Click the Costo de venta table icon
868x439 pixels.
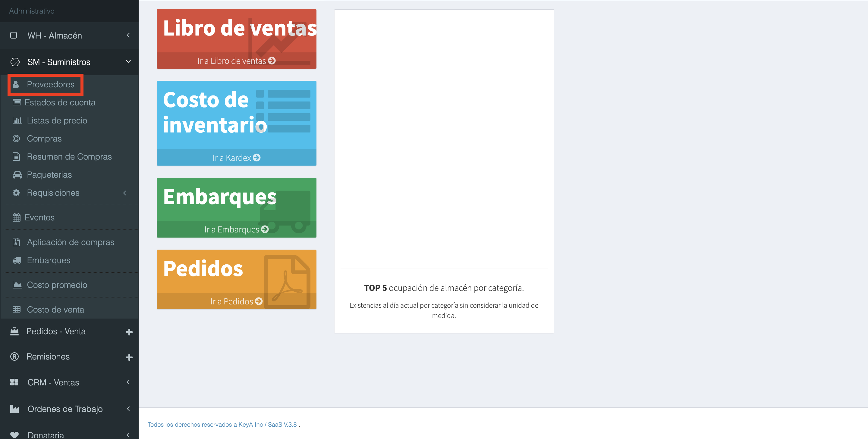17,310
